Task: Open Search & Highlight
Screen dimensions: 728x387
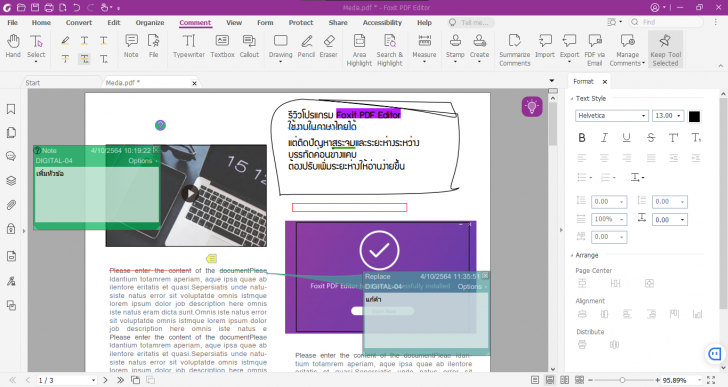Action: [x=390, y=50]
